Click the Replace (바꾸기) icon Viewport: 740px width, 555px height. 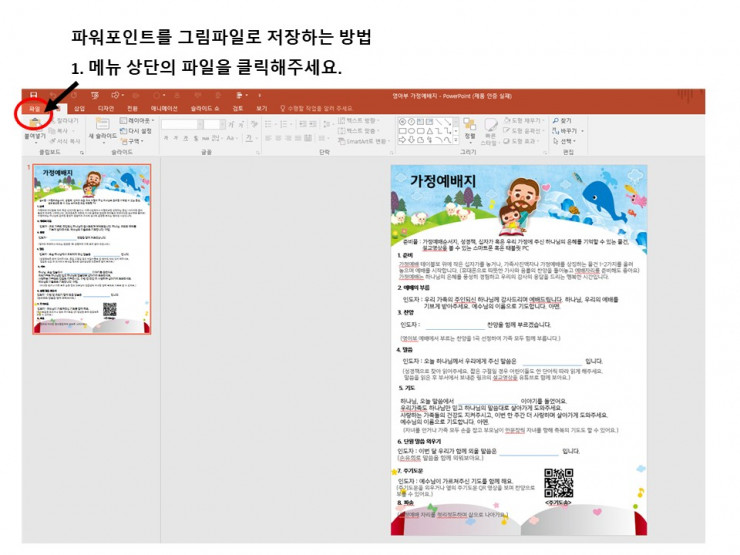pyautogui.click(x=569, y=131)
